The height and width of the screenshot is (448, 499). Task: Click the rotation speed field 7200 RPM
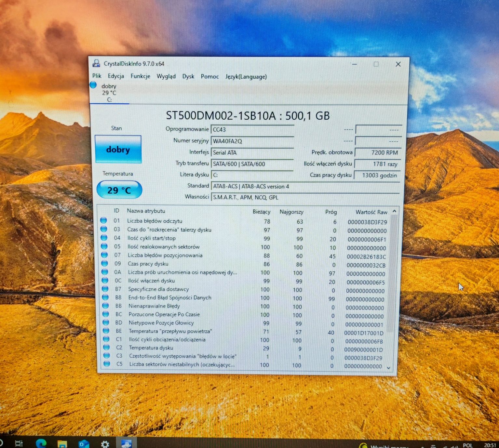pyautogui.click(x=378, y=152)
